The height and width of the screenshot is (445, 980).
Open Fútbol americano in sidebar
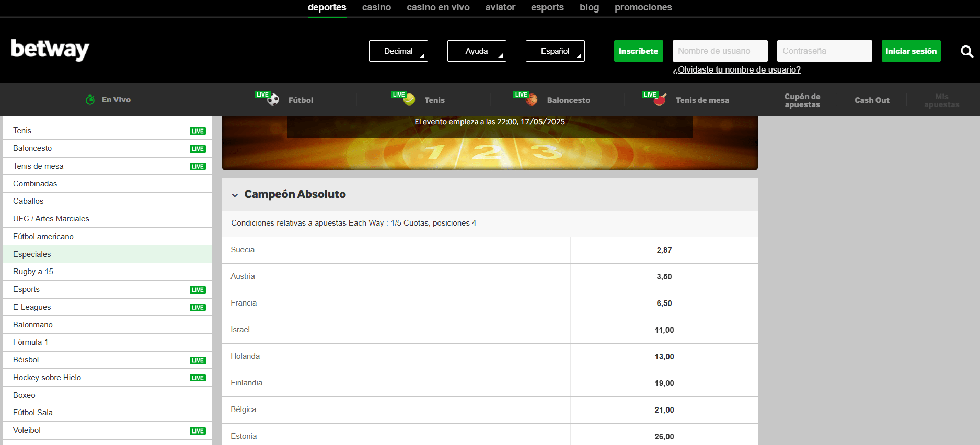108,237
